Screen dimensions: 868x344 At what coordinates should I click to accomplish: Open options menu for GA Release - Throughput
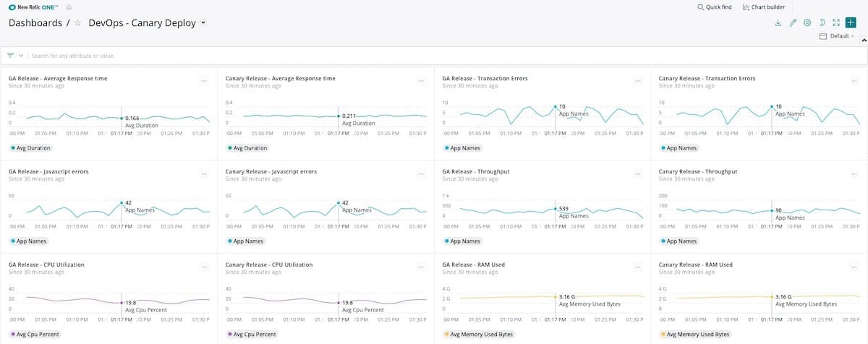(x=638, y=174)
